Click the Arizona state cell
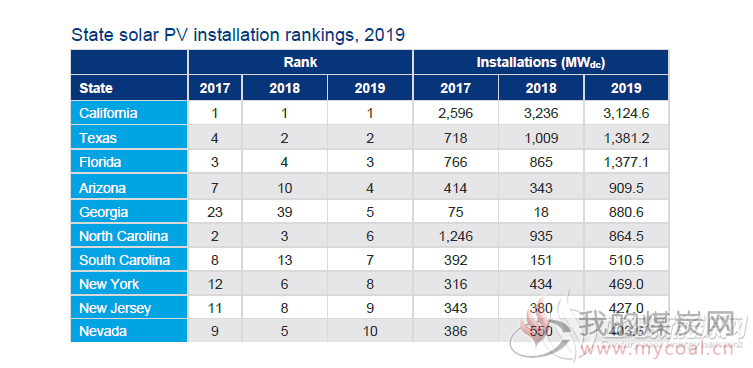753x368 pixels. coord(129,187)
